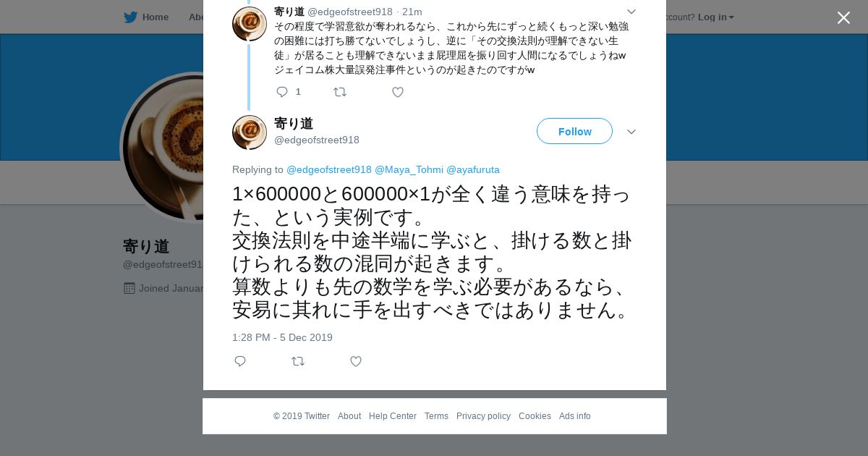Click the reply icon under the main tweet
868x456 pixels.
pos(240,361)
